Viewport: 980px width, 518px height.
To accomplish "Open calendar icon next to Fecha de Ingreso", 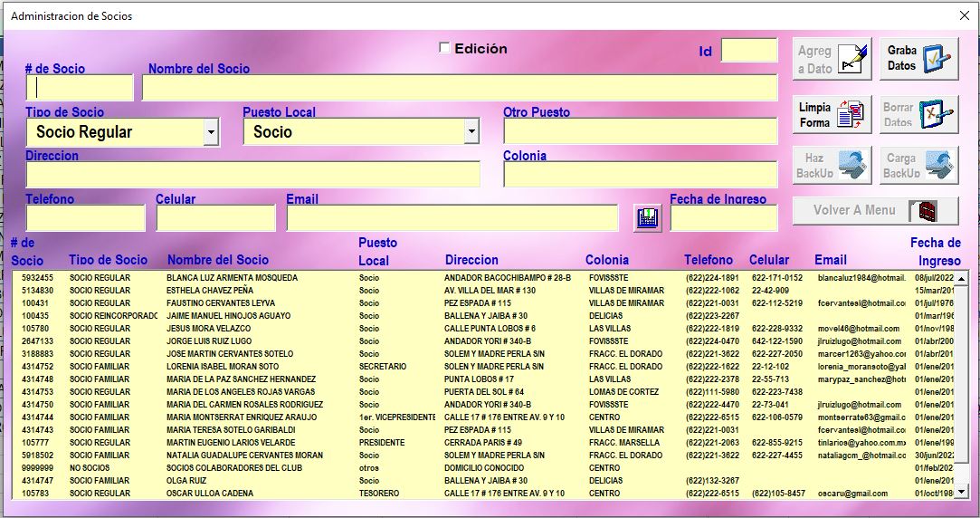I will tap(648, 218).
